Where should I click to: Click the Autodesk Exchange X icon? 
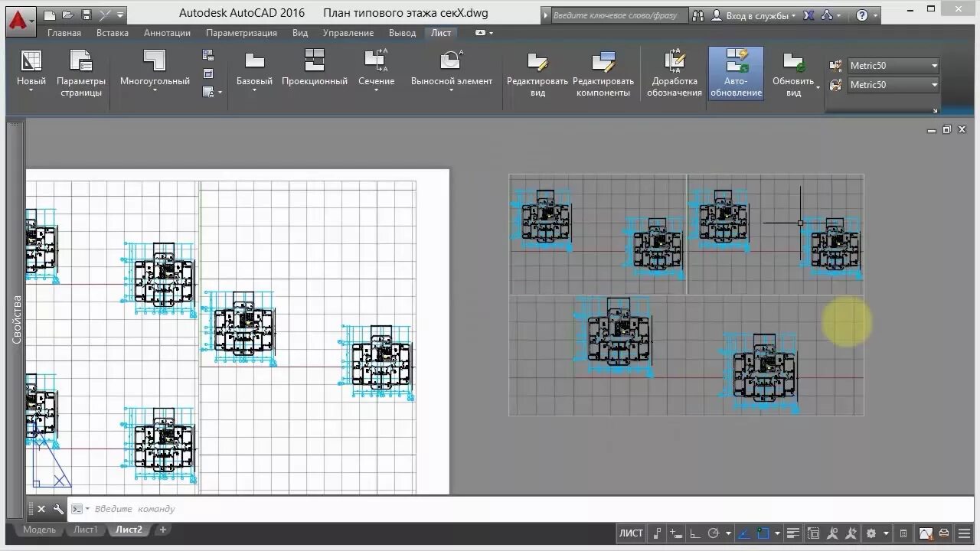(x=810, y=15)
